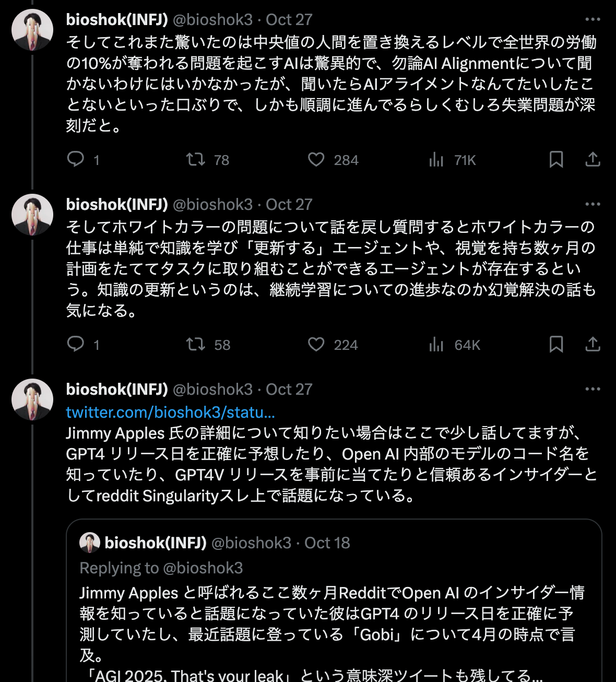Open more options for the second tweet
The image size is (616, 682).
pos(593,204)
